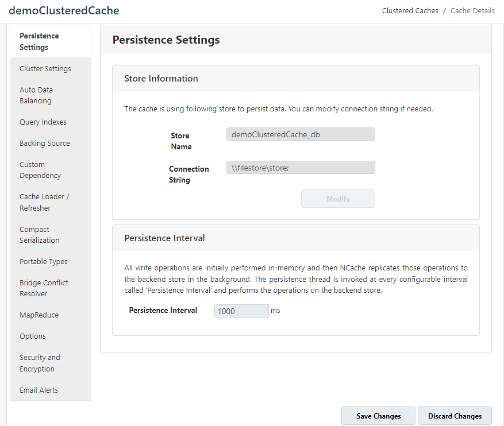This screenshot has width=504, height=426.
Task: Click the 'ms' unit label
Action: pos(275,311)
